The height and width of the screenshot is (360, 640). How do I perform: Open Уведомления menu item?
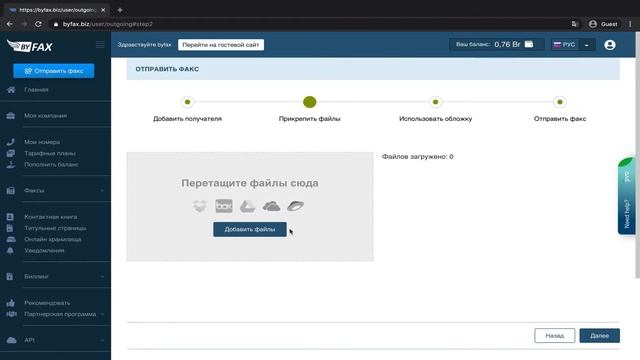pyautogui.click(x=44, y=251)
